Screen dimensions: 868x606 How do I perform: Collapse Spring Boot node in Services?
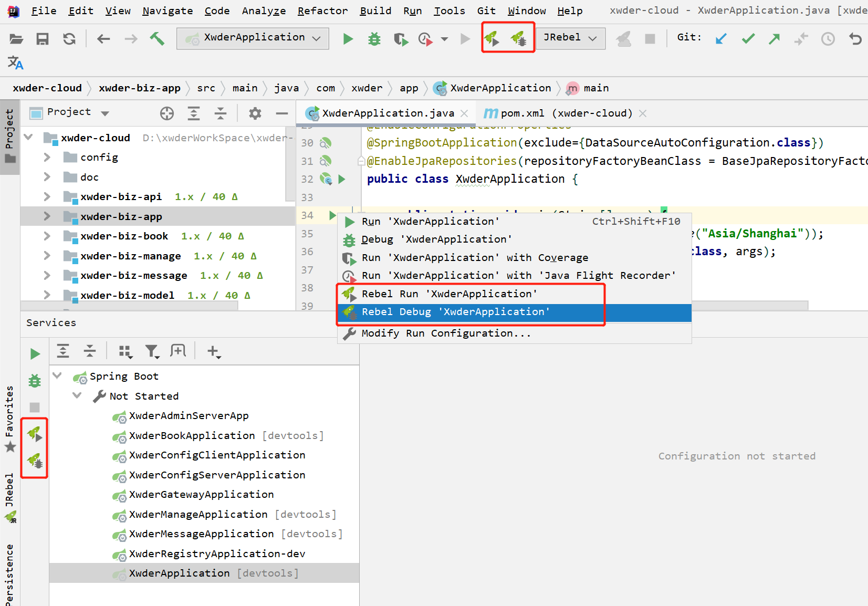pos(57,376)
